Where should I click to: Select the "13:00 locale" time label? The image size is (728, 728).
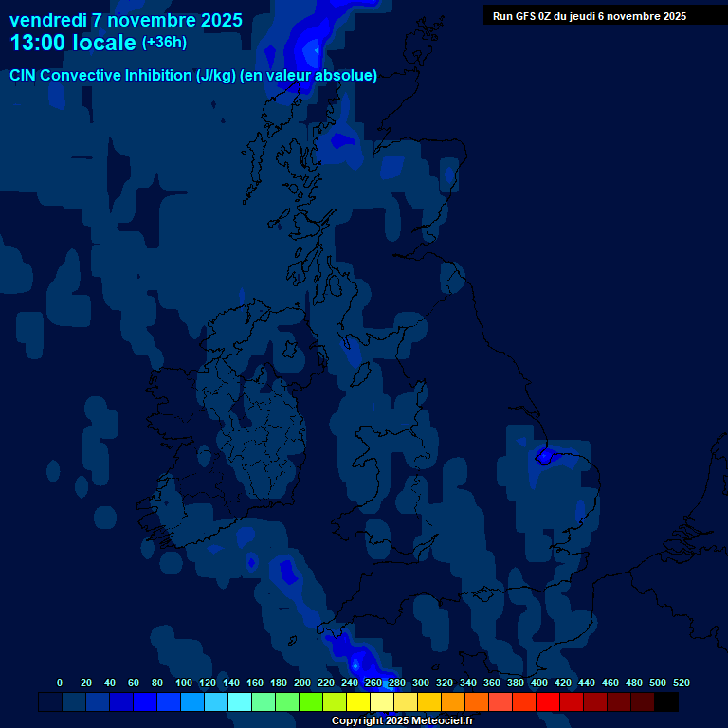(x=72, y=43)
